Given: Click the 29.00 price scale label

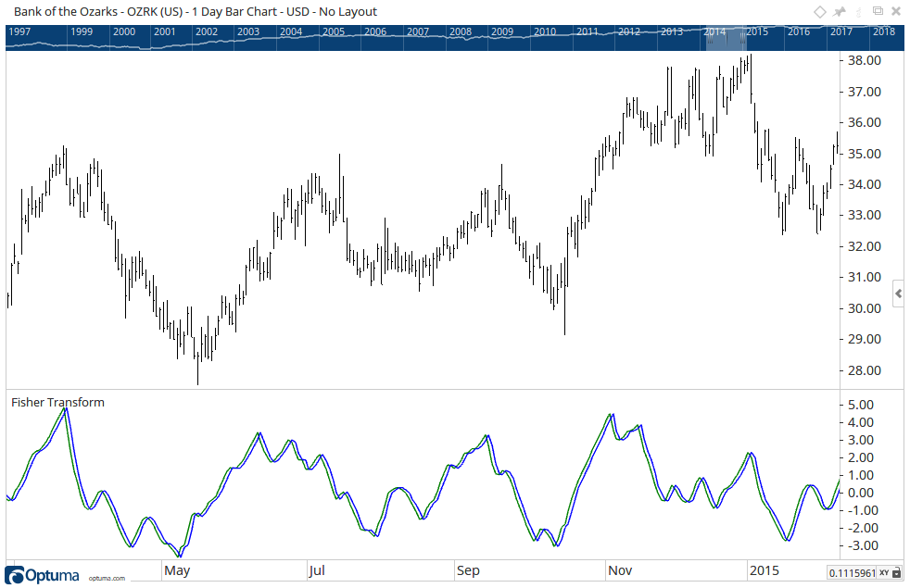Looking at the screenshot, I should [x=865, y=339].
